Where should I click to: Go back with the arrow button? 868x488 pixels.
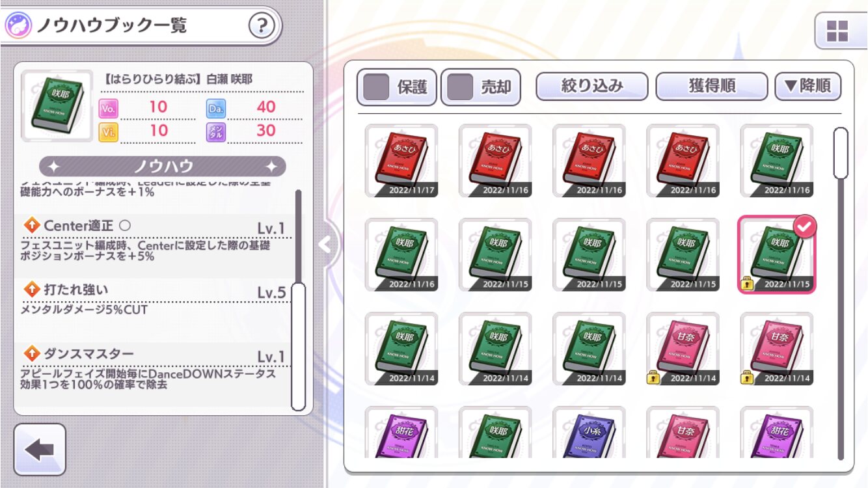pyautogui.click(x=40, y=450)
